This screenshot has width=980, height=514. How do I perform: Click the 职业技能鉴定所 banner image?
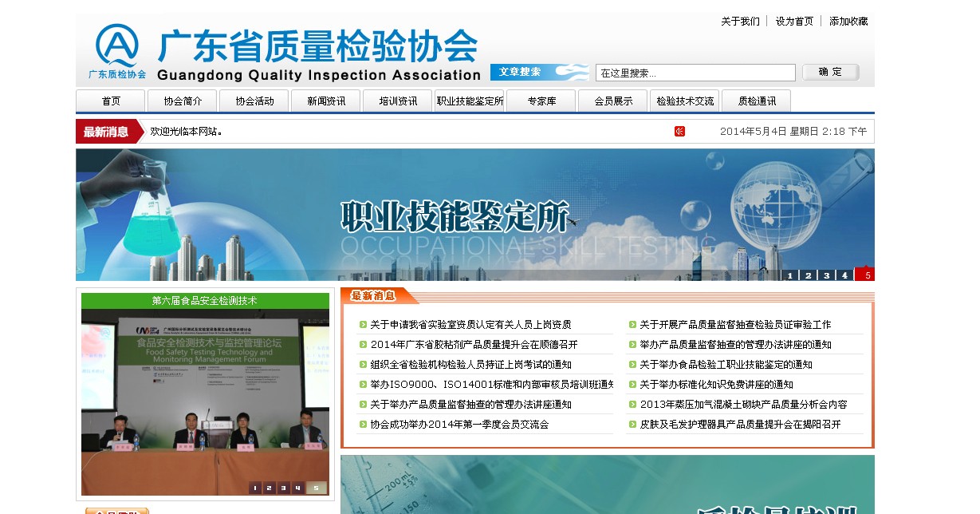(x=475, y=215)
